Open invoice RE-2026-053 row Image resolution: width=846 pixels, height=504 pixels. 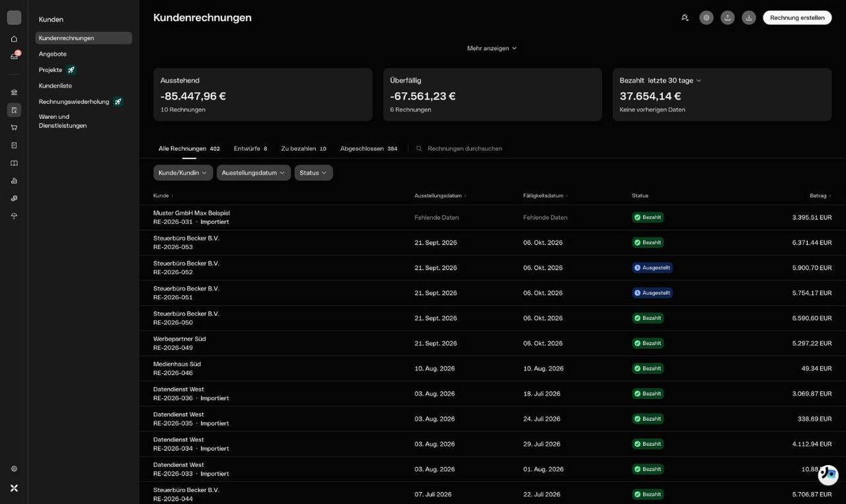coord(492,243)
